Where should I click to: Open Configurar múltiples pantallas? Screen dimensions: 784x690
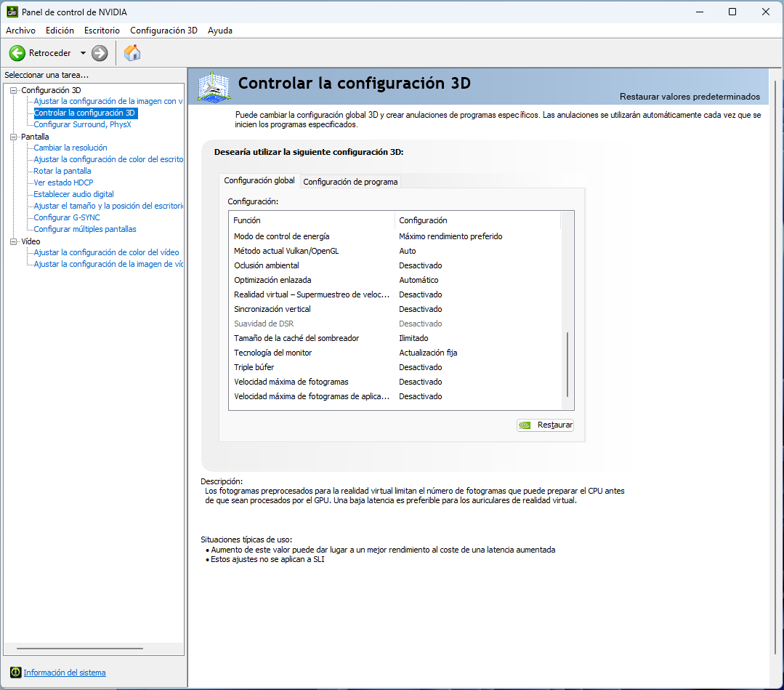(85, 229)
